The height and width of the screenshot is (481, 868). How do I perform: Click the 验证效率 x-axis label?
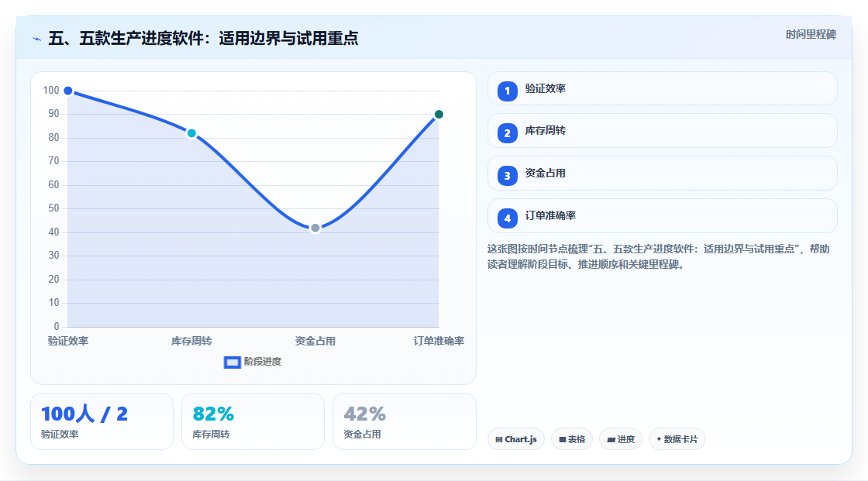click(x=68, y=342)
